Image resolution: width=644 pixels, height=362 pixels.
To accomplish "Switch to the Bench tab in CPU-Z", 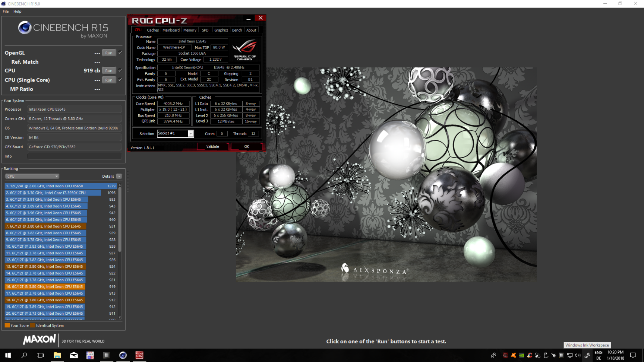I will (x=237, y=30).
